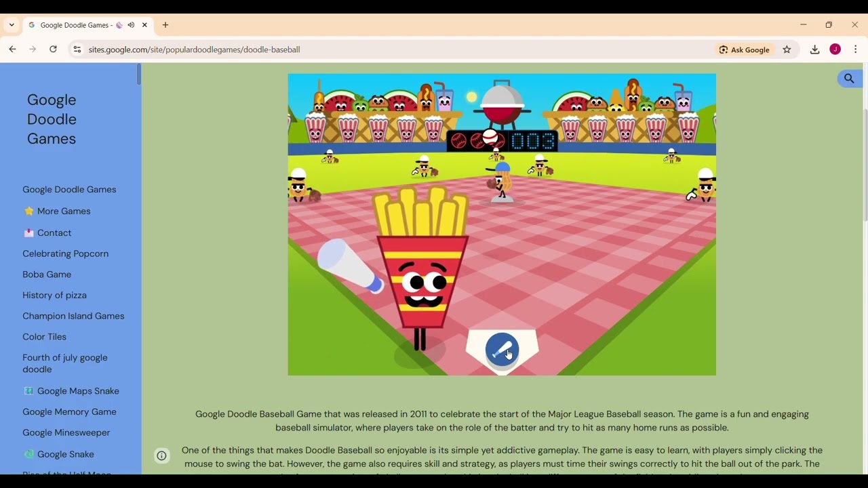
Task: Open the profile avatar J
Action: 835,49
